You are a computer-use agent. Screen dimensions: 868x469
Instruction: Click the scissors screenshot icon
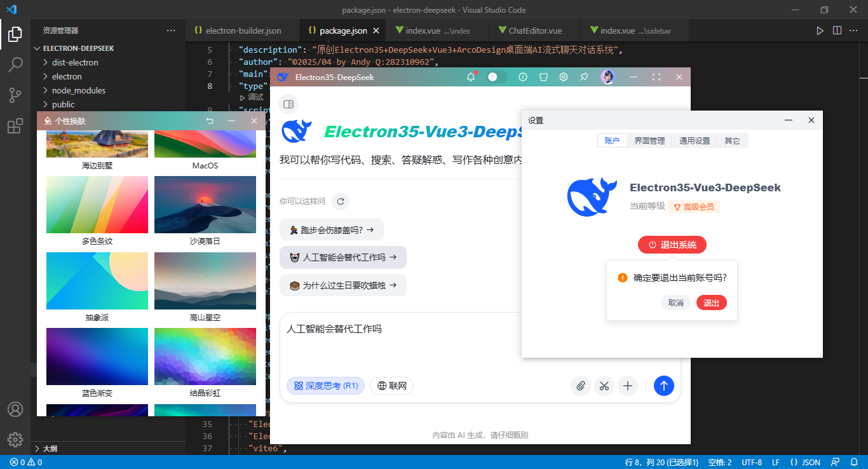pos(604,386)
